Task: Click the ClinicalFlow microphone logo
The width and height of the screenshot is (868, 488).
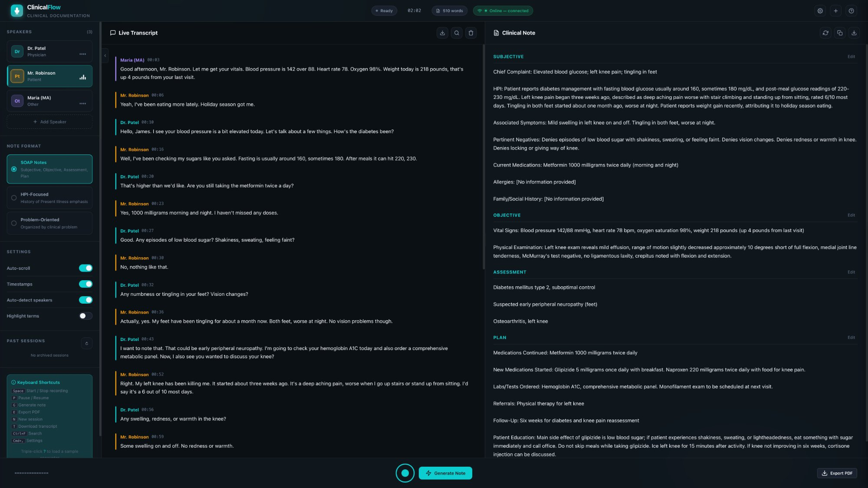Action: click(16, 10)
